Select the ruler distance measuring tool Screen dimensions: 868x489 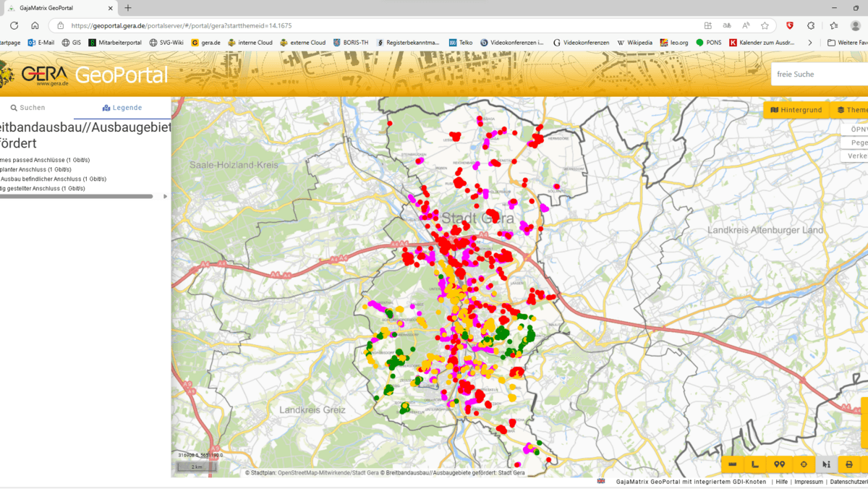click(x=733, y=464)
